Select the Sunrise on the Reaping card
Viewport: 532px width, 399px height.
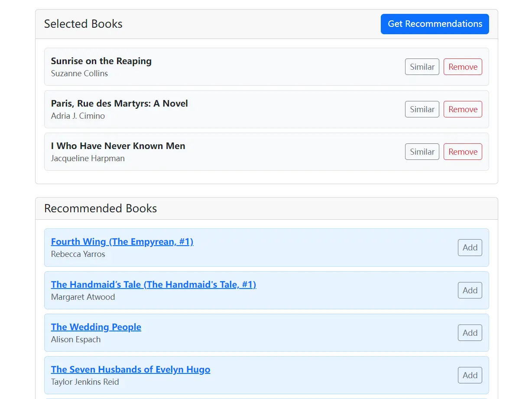(x=266, y=66)
